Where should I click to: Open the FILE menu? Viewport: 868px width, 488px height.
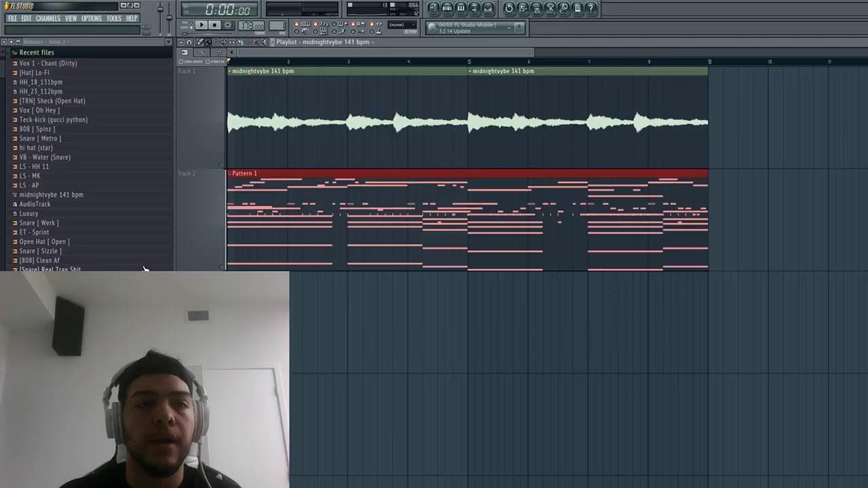pos(12,18)
